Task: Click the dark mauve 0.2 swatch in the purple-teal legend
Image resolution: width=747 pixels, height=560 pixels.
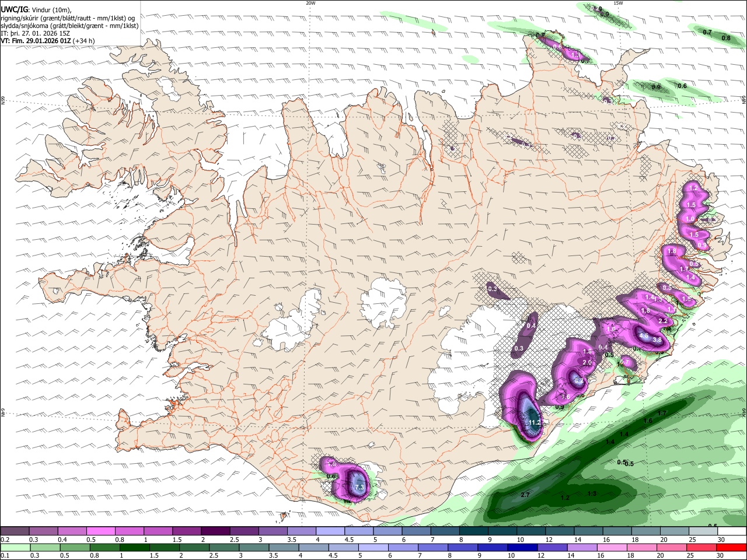Action: point(15,531)
